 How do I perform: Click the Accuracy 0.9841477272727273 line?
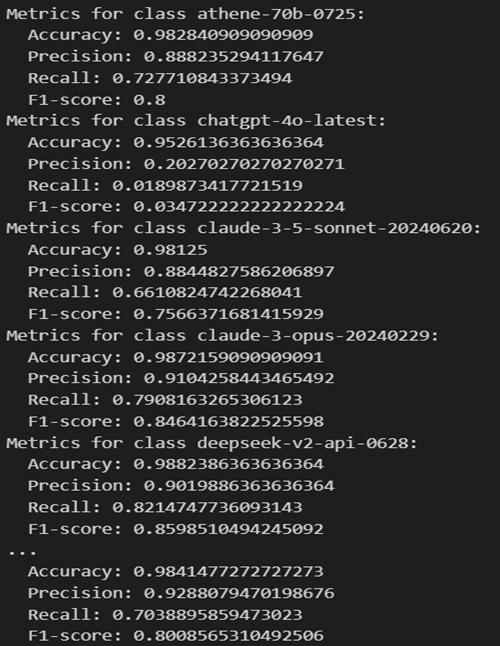tap(175, 571)
